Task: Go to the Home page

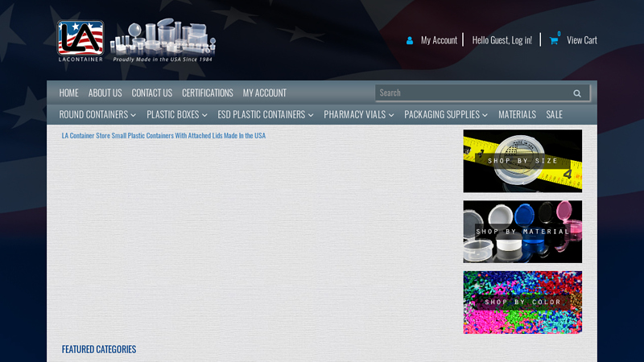Action: [x=68, y=93]
